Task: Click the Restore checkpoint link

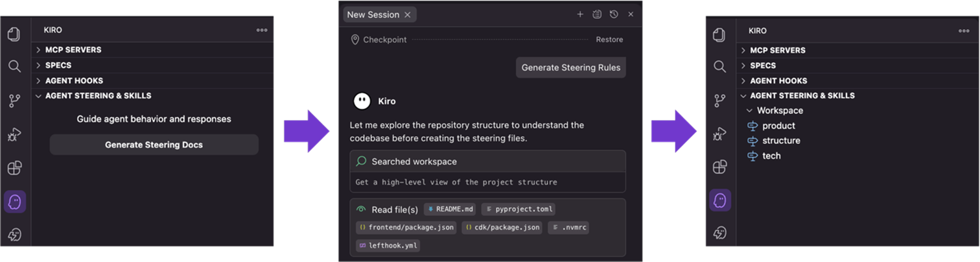Action: (609, 40)
